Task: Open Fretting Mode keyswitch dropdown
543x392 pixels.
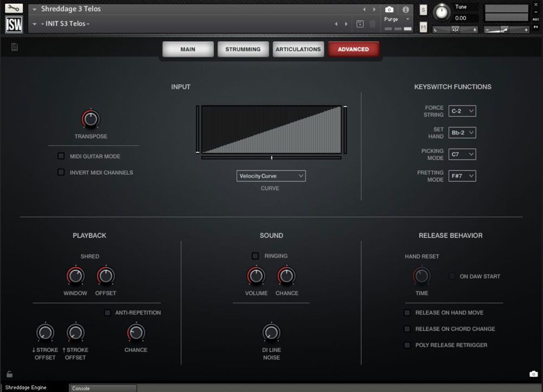Action: point(462,176)
